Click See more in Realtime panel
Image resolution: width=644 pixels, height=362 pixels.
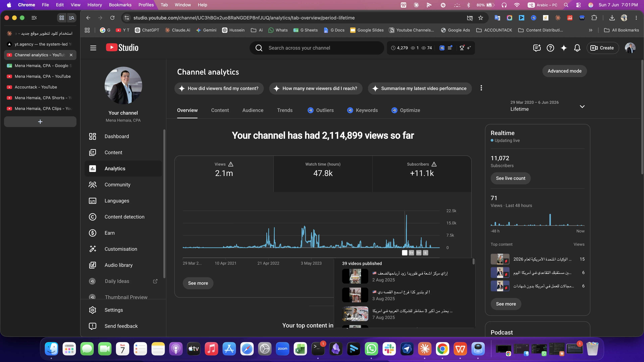506,304
